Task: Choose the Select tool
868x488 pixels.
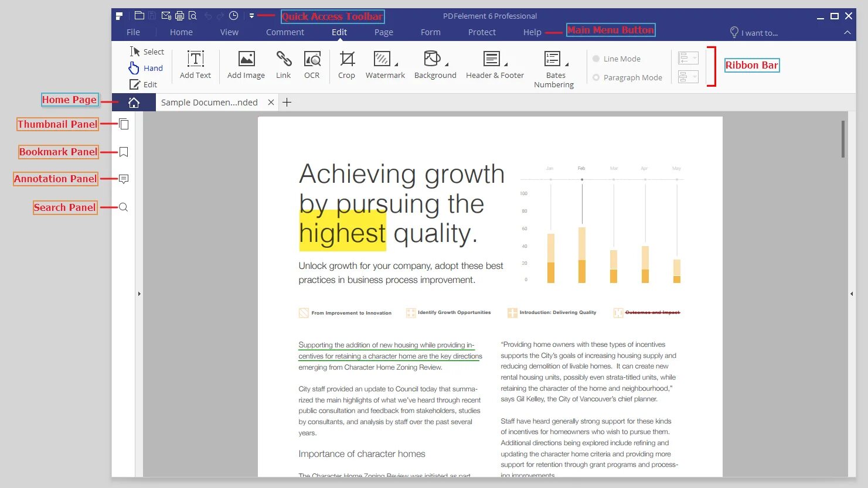Action: [147, 52]
